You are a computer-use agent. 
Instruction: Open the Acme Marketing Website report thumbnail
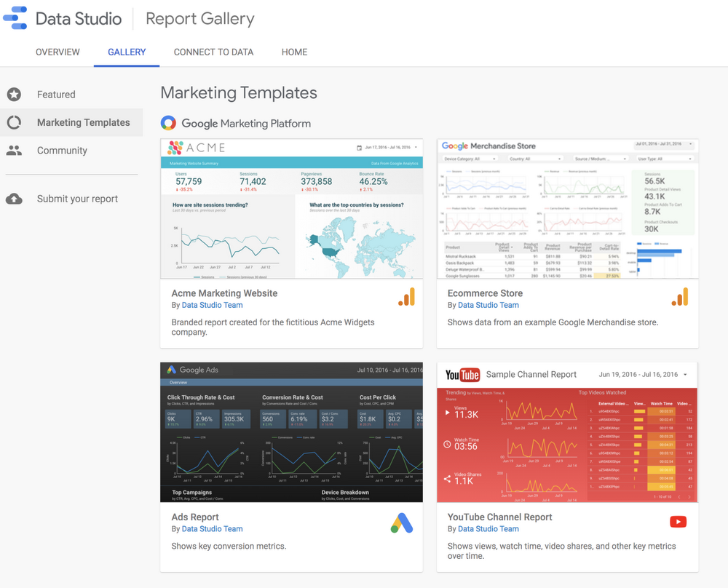[x=292, y=209]
